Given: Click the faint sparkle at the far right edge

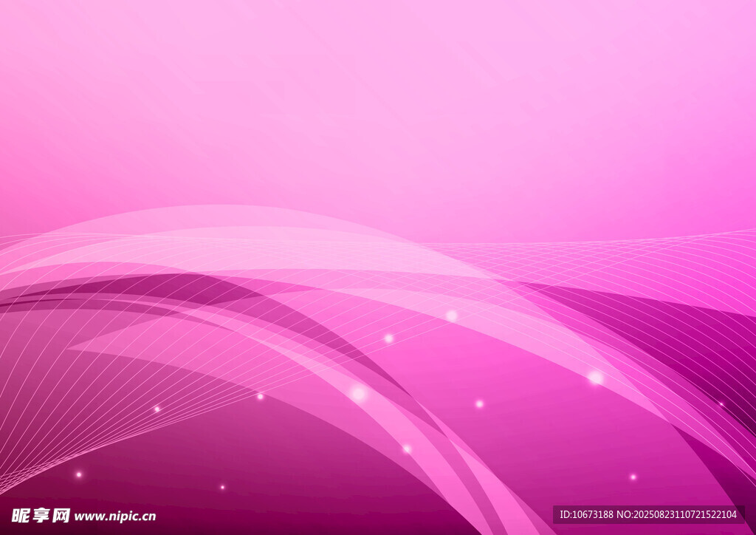Looking at the screenshot, I should pos(721,404).
